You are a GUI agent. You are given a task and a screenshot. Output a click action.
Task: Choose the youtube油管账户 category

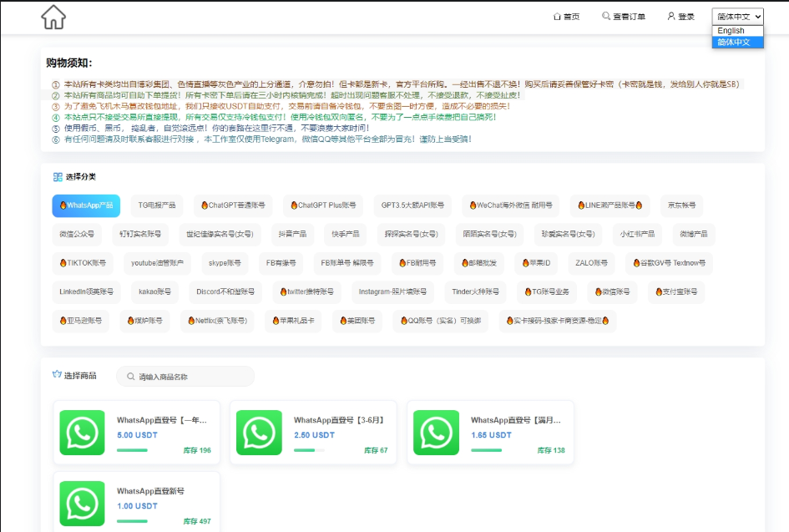coord(158,263)
